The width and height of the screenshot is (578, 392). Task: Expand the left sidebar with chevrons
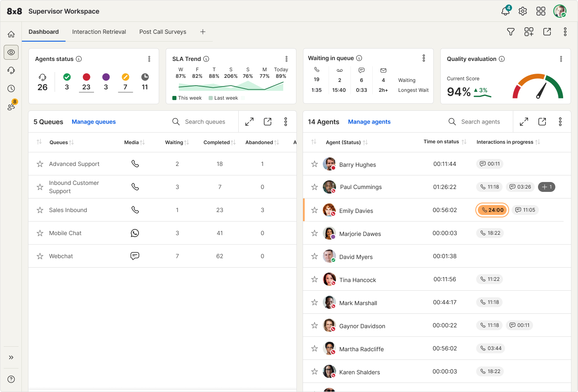(11, 357)
